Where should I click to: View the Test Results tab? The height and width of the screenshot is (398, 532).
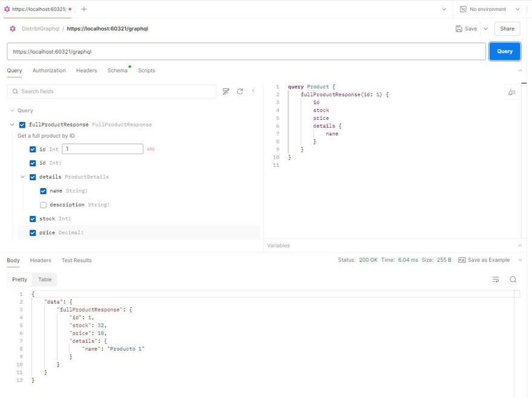point(77,261)
